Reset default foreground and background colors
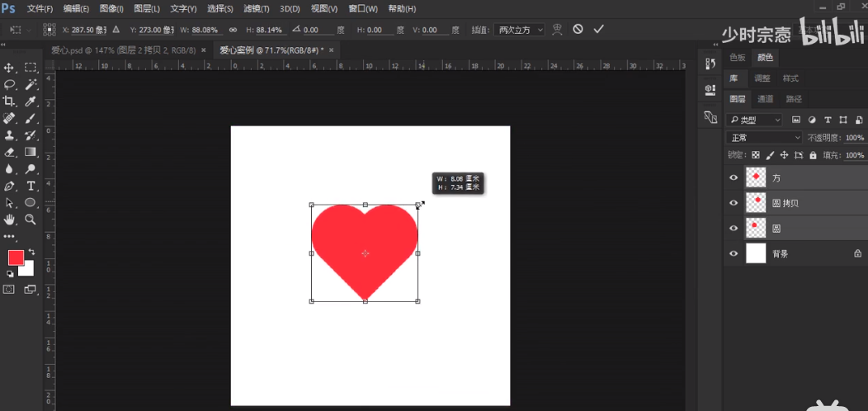 [10, 274]
